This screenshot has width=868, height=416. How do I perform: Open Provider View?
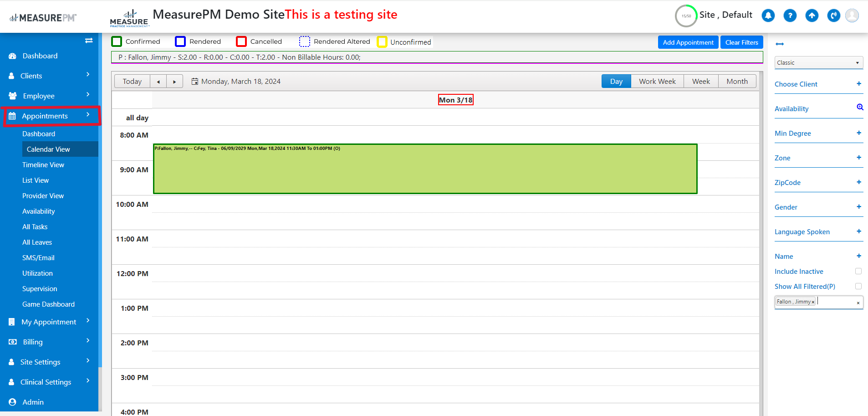tap(43, 195)
